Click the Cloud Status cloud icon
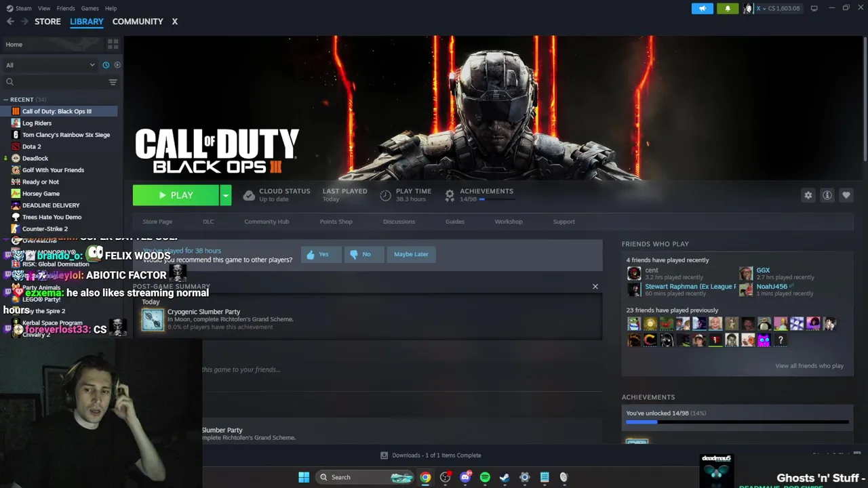 tap(249, 195)
